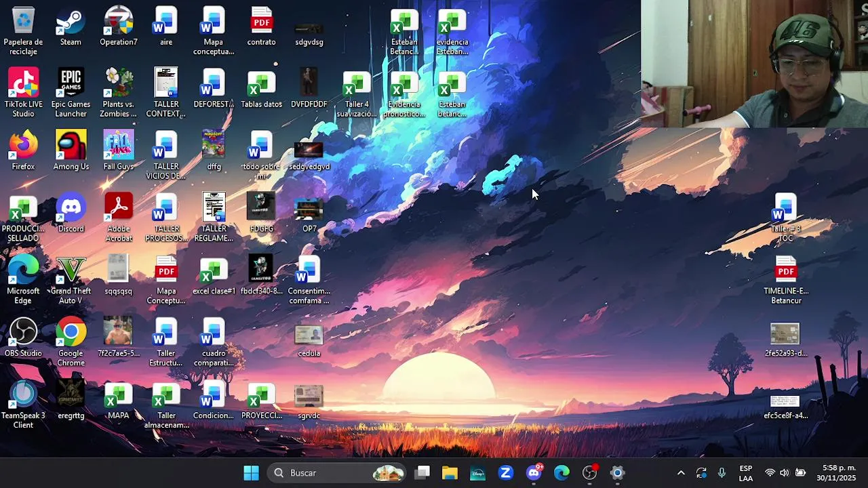Select the Taller # 3 TOC document
The height and width of the screenshot is (488, 868).
[x=785, y=218]
